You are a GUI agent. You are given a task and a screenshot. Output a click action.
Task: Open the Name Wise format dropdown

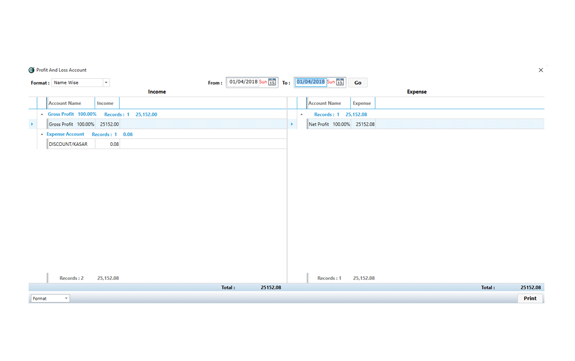106,83
